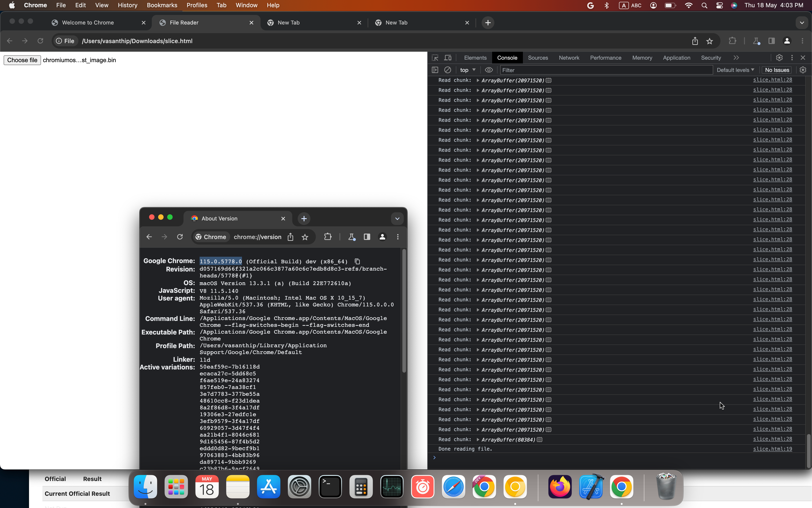Screen dimensions: 812x508
Task: Open the Chrome Labs flask icon in main window
Action: tap(756, 41)
